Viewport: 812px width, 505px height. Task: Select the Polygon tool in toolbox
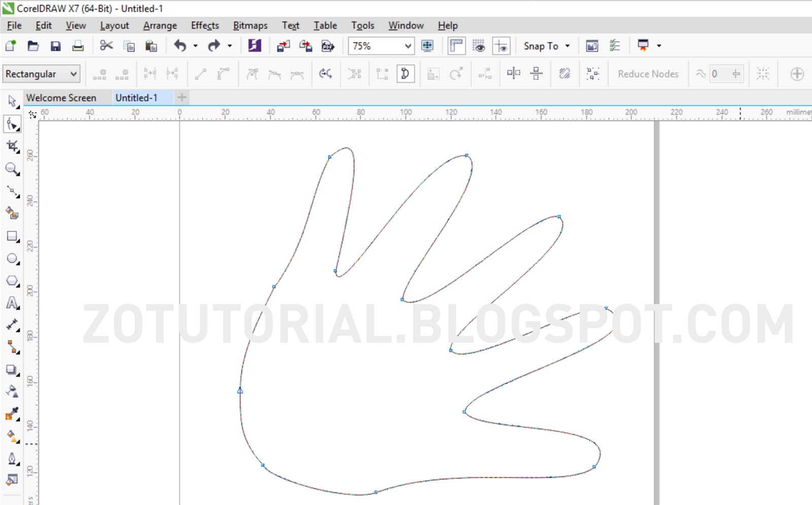point(12,281)
